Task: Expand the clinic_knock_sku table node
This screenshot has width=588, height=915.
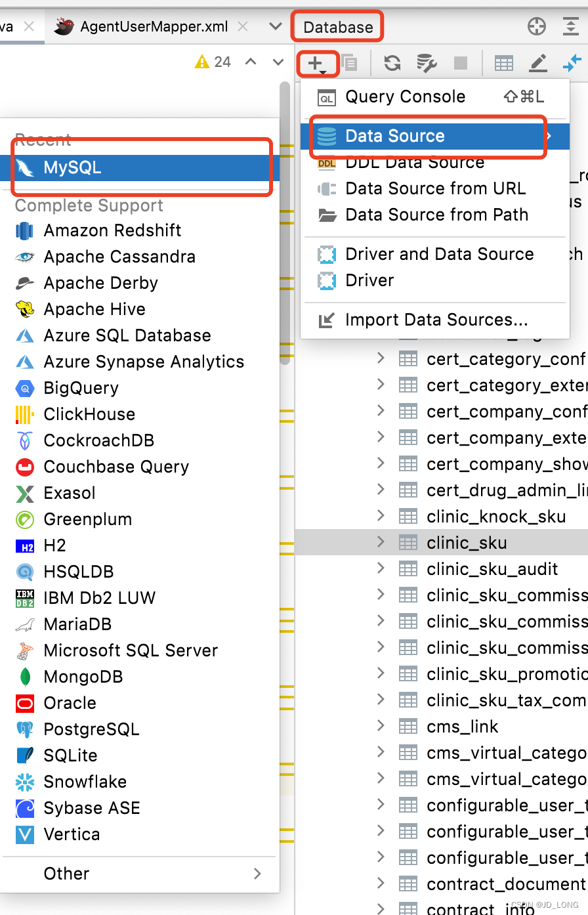Action: pyautogui.click(x=381, y=516)
